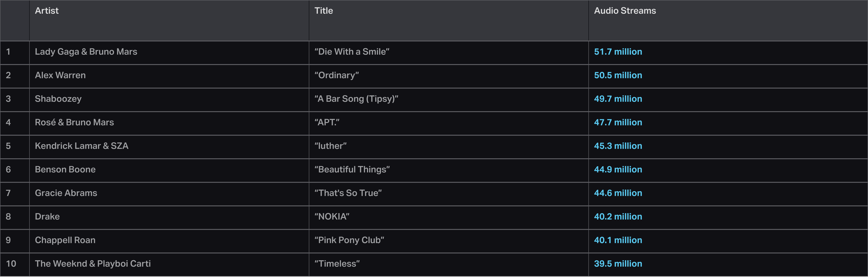Select the "Timeless" title cell

pyautogui.click(x=337, y=264)
